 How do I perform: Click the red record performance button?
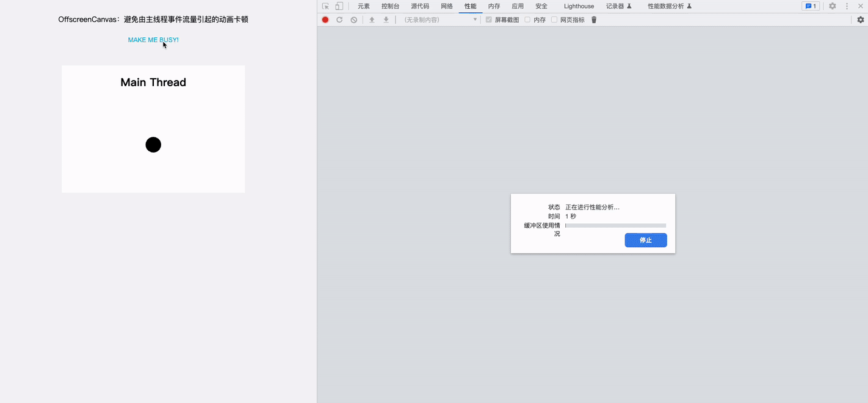click(x=325, y=19)
